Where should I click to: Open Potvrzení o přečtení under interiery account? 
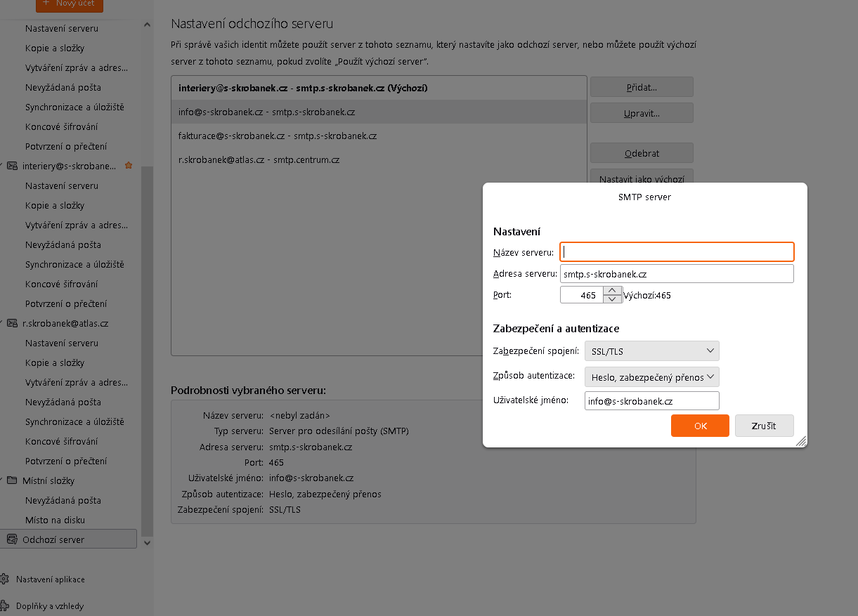(x=66, y=303)
